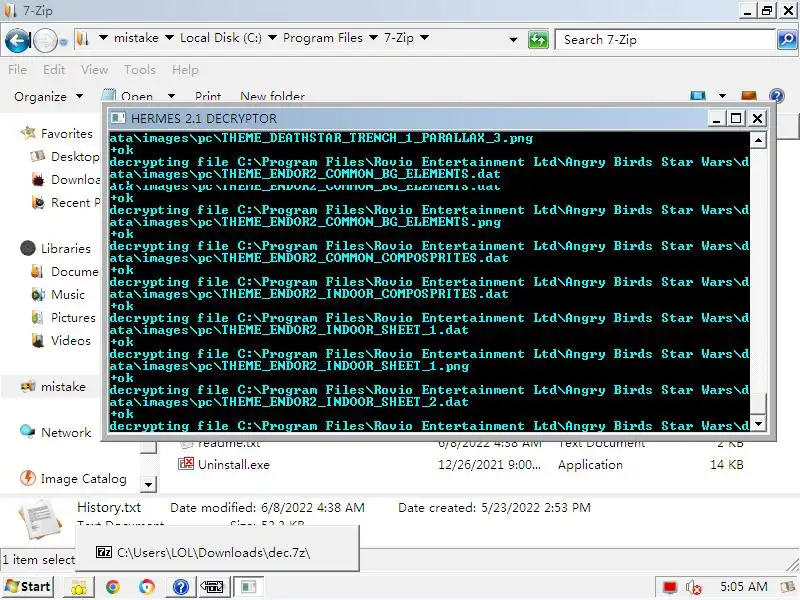Viewport: 800px width, 600px height.
Task: Expand dropdown arrow after Local Disk (C:)
Action: click(x=272, y=38)
